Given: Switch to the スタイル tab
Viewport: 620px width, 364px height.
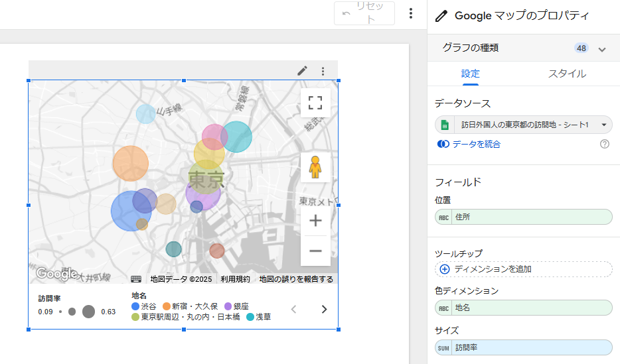Looking at the screenshot, I should click(x=567, y=74).
